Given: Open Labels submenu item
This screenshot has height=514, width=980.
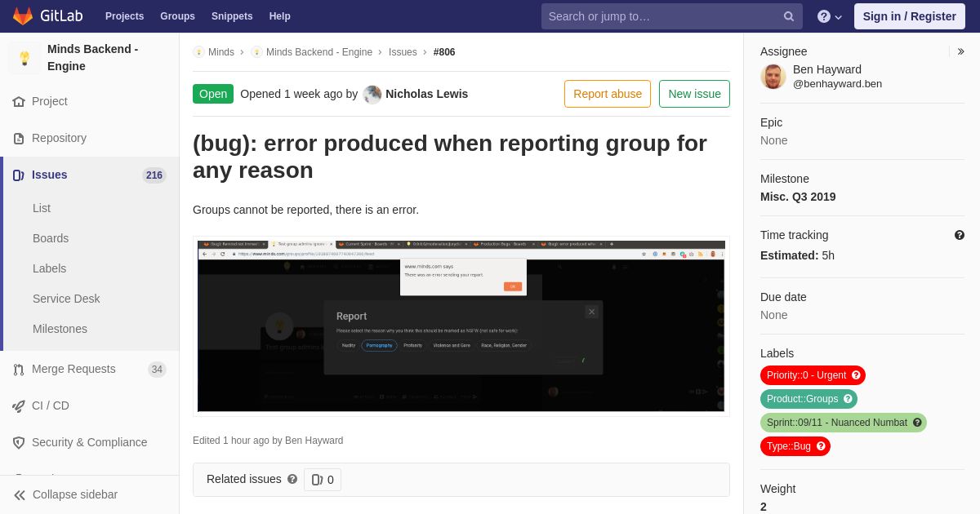Looking at the screenshot, I should point(49,268).
